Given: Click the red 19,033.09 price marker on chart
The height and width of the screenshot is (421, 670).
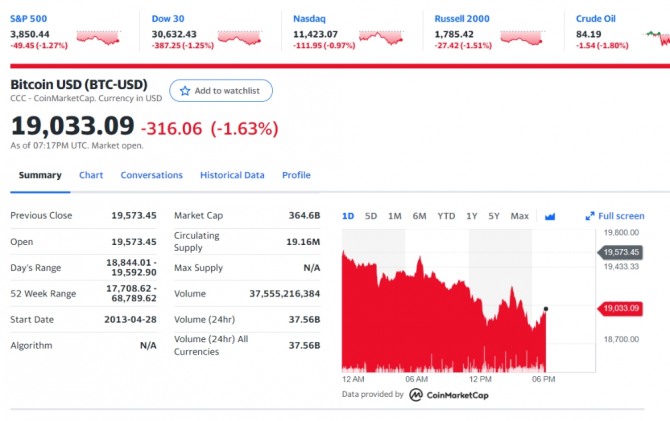Looking at the screenshot, I should coord(620,309).
